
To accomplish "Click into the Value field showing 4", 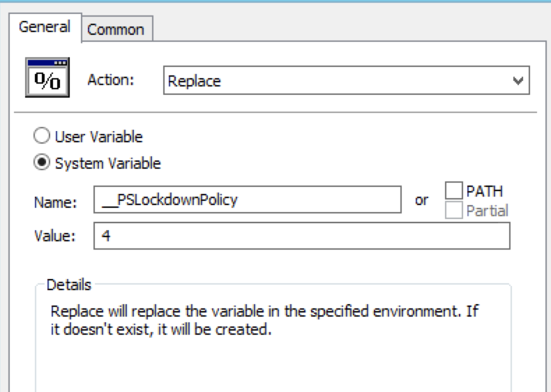I will point(301,236).
